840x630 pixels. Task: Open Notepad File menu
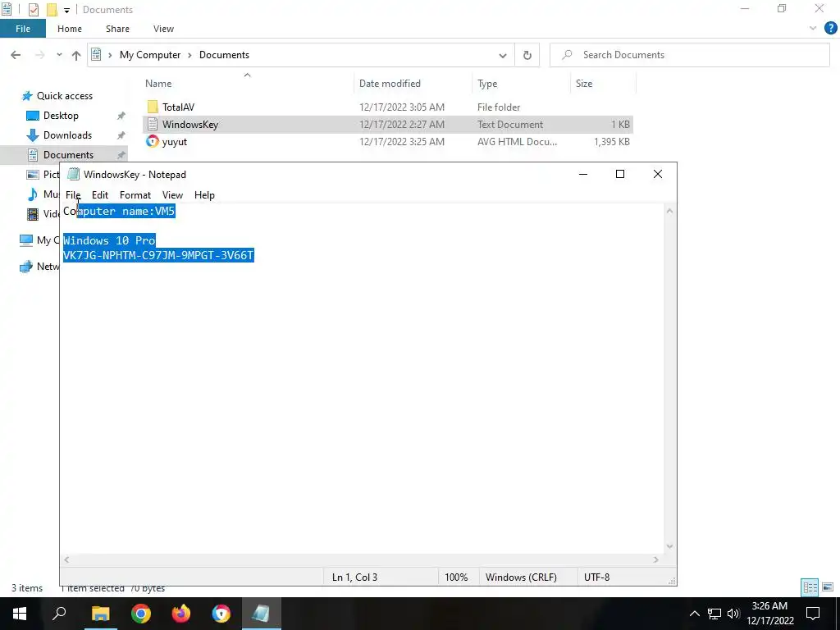pos(73,195)
